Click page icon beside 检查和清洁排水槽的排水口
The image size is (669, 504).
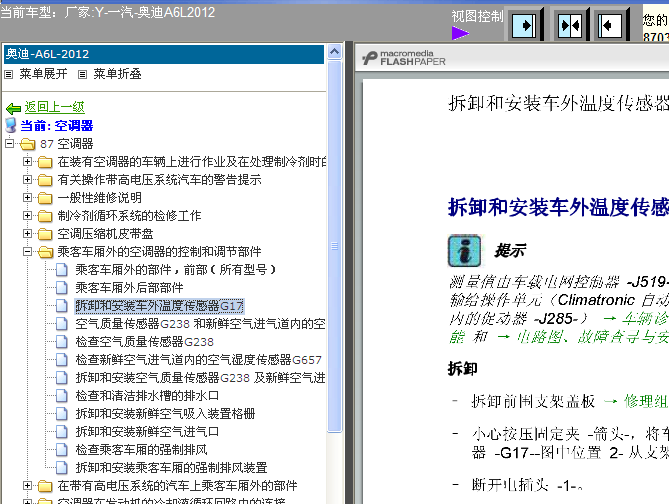pos(62,396)
